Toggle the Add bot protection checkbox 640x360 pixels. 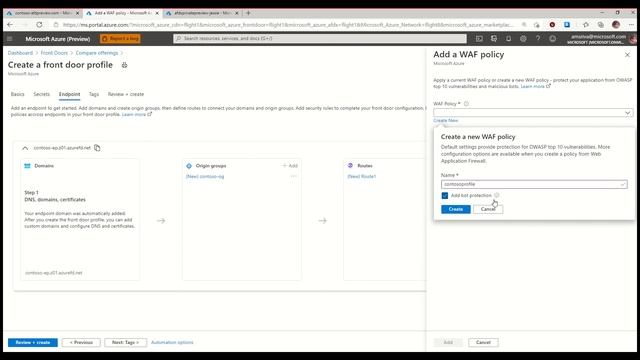(445, 196)
